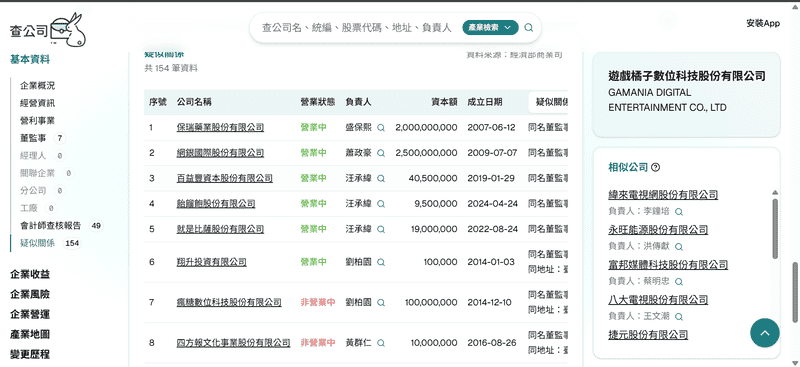Open 八大電視股份有限公司 link
The image size is (800, 367).
[x=658, y=300]
